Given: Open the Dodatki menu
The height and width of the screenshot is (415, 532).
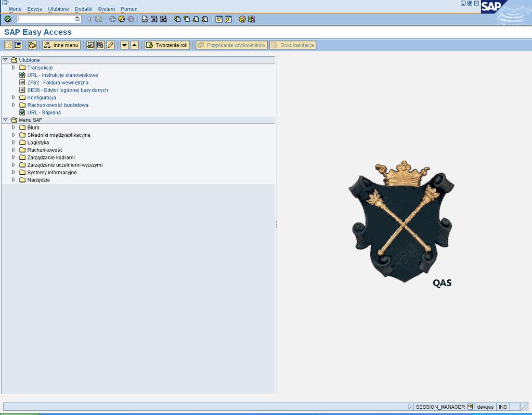Looking at the screenshot, I should pyautogui.click(x=83, y=9).
